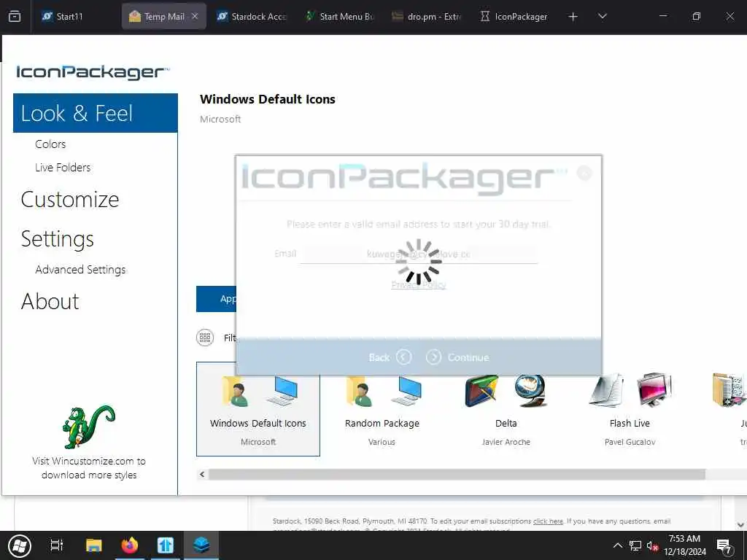This screenshot has height=560, width=747.
Task: Switch to the IconPackager tab
Action: pos(514,16)
